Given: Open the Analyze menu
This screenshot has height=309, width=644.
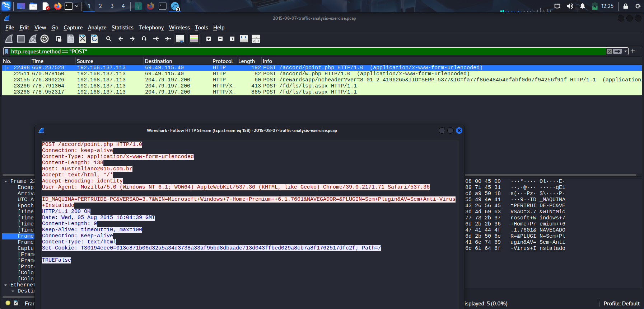Looking at the screenshot, I should [x=97, y=28].
